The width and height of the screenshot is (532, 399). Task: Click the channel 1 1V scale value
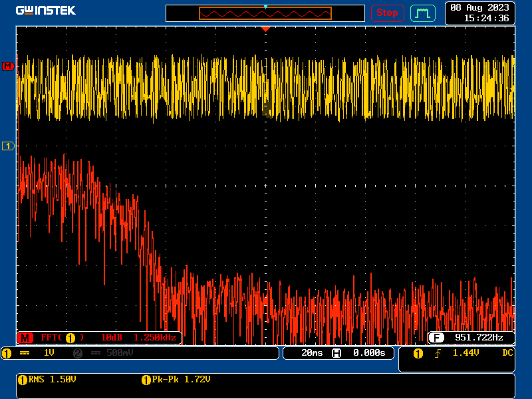click(49, 353)
